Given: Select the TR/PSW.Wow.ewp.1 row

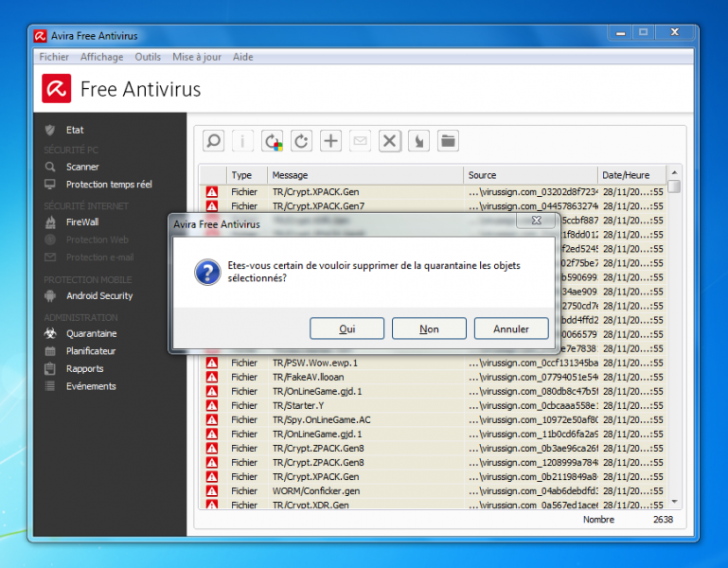Looking at the screenshot, I should pyautogui.click(x=434, y=363).
